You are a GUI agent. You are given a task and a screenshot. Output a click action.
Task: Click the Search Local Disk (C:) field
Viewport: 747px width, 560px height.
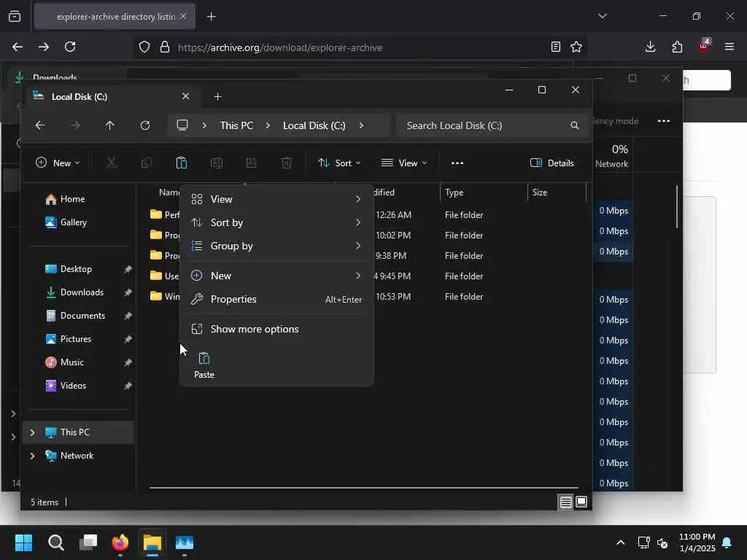[x=491, y=125]
